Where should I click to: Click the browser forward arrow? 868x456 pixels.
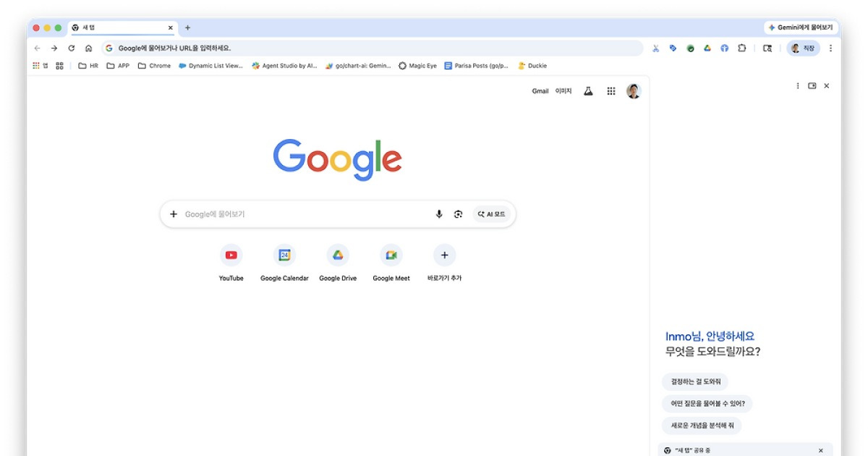click(x=54, y=48)
